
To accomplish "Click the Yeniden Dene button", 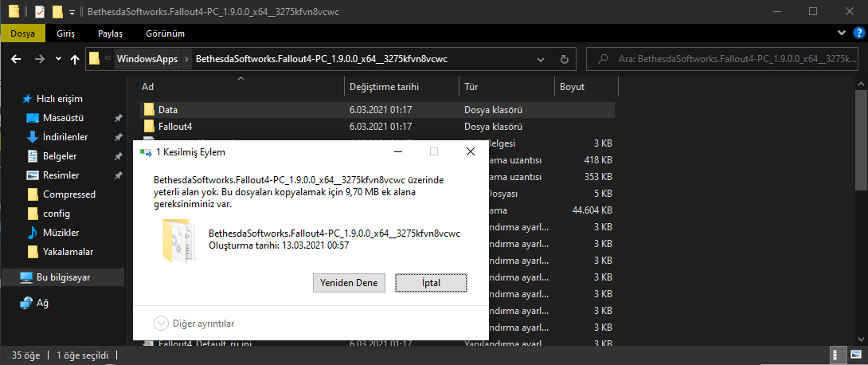I will 349,282.
